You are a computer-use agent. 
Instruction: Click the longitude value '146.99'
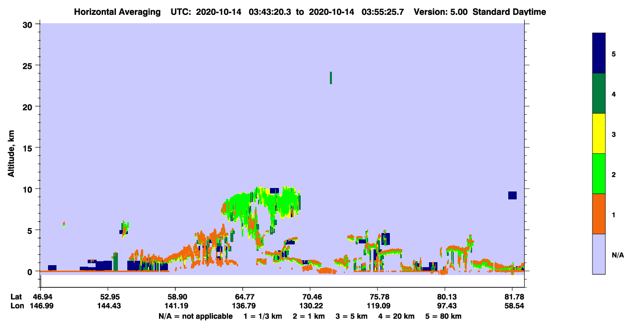point(41,306)
